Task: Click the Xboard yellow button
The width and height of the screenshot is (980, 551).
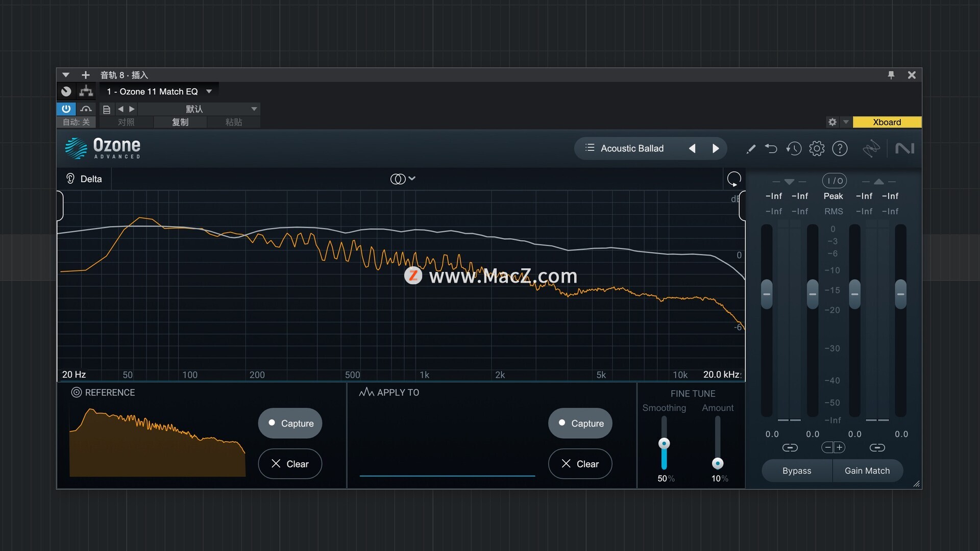Action: 887,122
